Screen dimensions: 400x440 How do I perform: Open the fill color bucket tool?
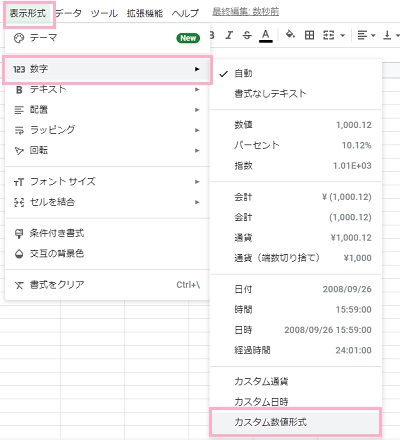[290, 35]
